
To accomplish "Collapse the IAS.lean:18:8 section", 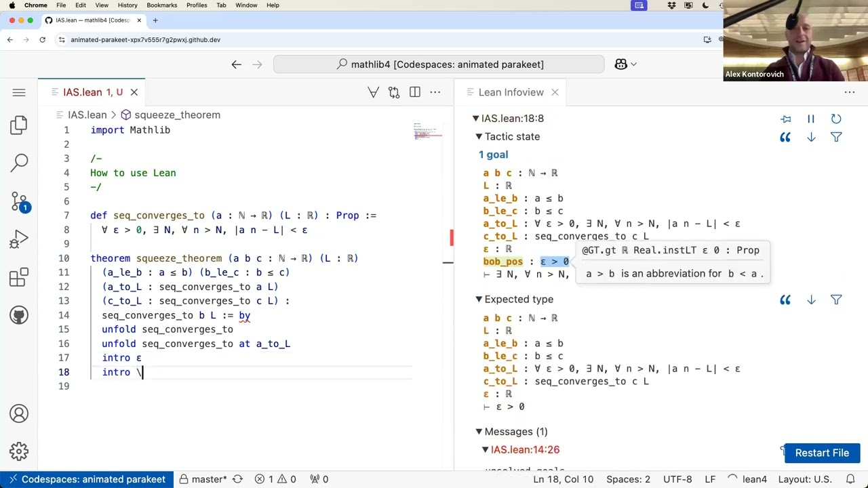I will pyautogui.click(x=476, y=119).
